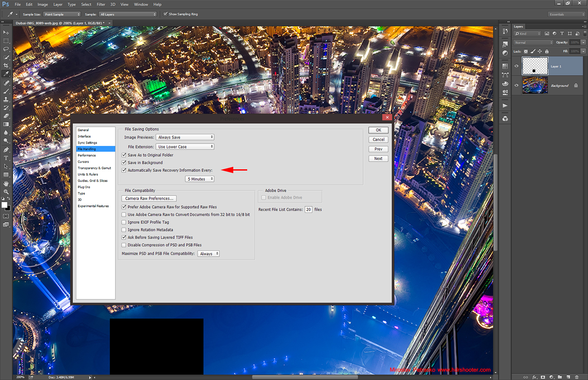Select the Lasso tool
The width and height of the screenshot is (588, 380).
click(x=6, y=49)
